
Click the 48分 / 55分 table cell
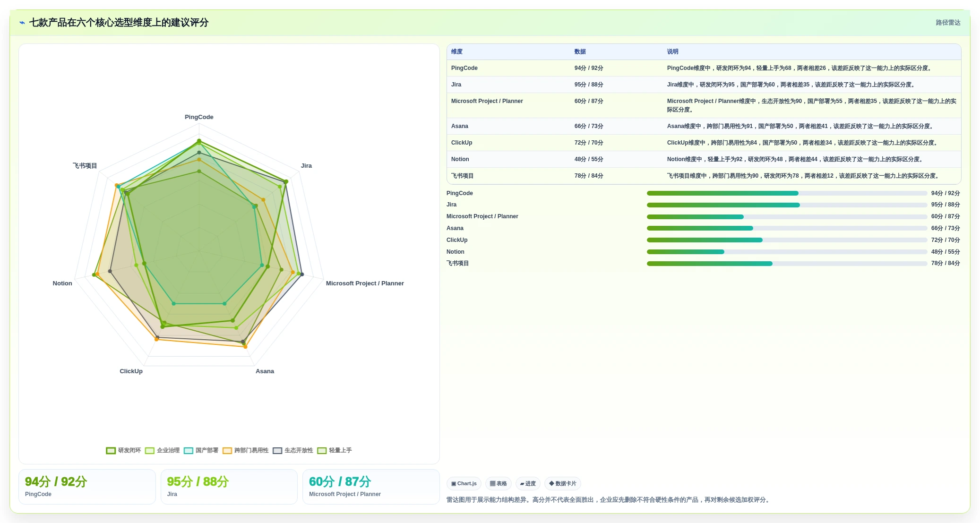pyautogui.click(x=589, y=159)
